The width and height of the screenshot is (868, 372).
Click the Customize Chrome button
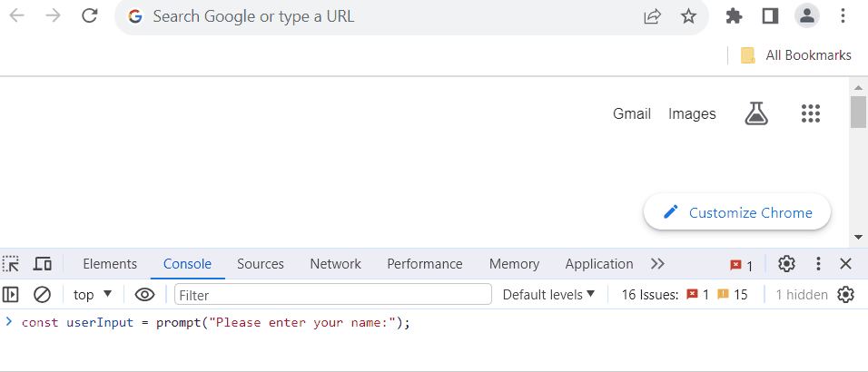736,212
